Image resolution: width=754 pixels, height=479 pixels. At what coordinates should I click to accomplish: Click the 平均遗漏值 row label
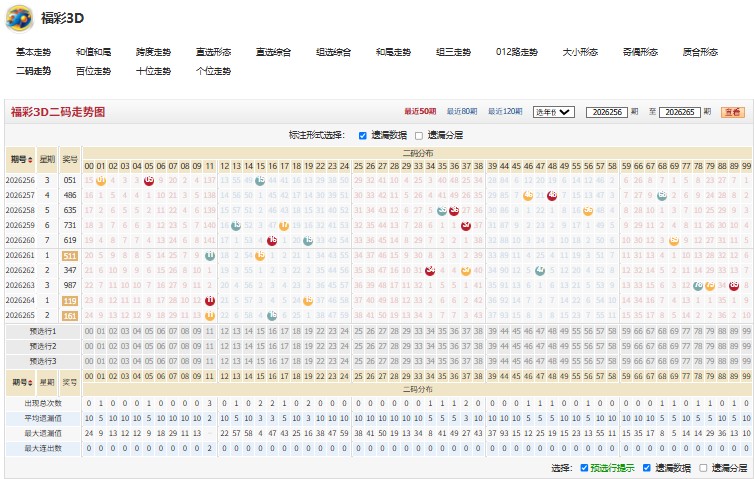[x=43, y=418]
